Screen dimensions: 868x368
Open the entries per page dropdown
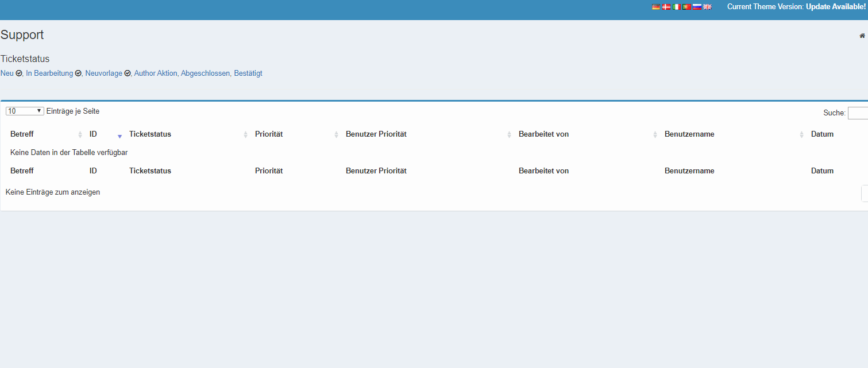coord(25,111)
